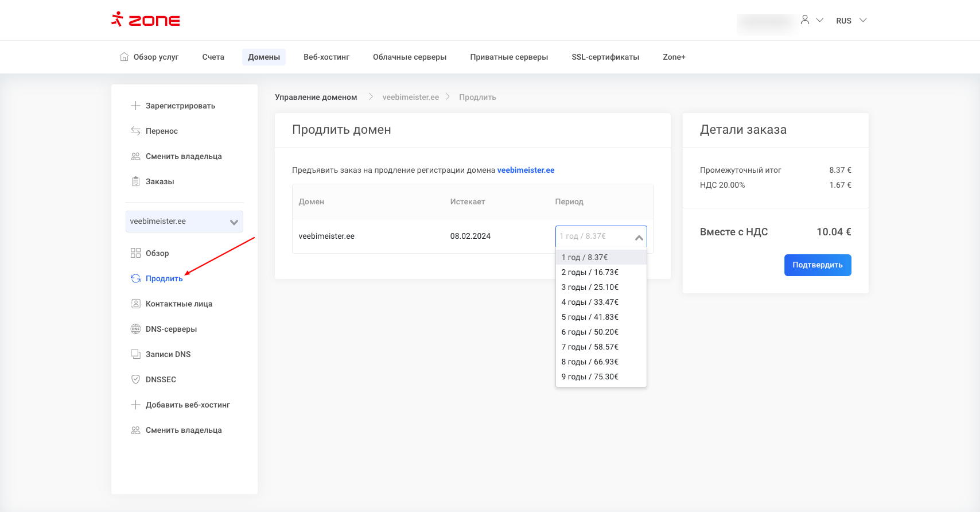Click the globe icon for DNS-серверы
980x512 pixels.
tap(135, 329)
